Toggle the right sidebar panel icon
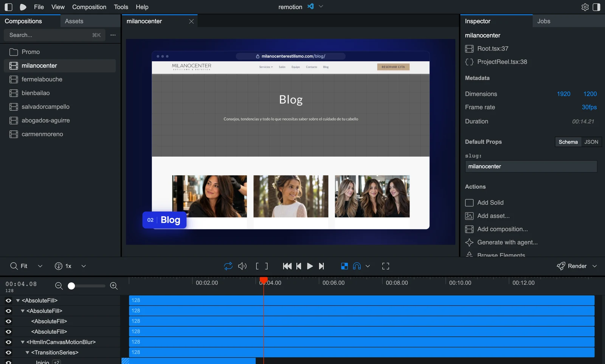 pyautogui.click(x=596, y=7)
